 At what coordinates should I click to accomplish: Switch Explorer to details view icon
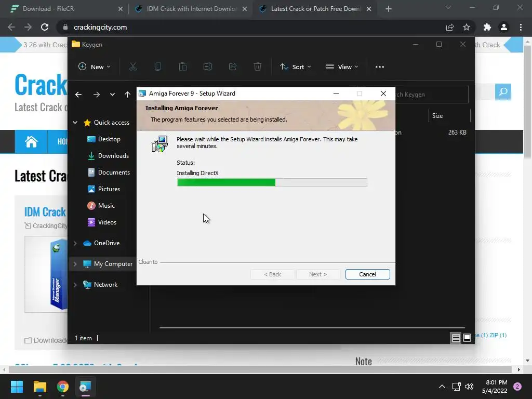point(456,338)
